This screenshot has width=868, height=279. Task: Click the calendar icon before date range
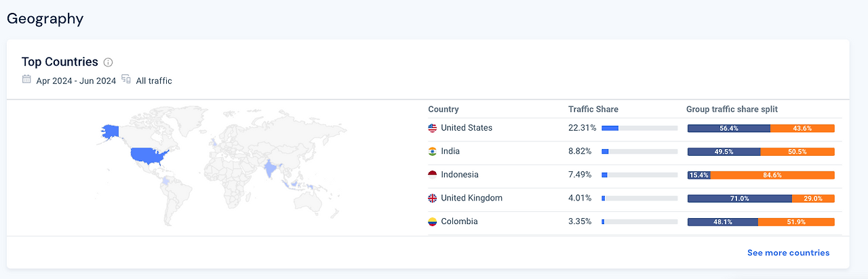[x=26, y=80]
